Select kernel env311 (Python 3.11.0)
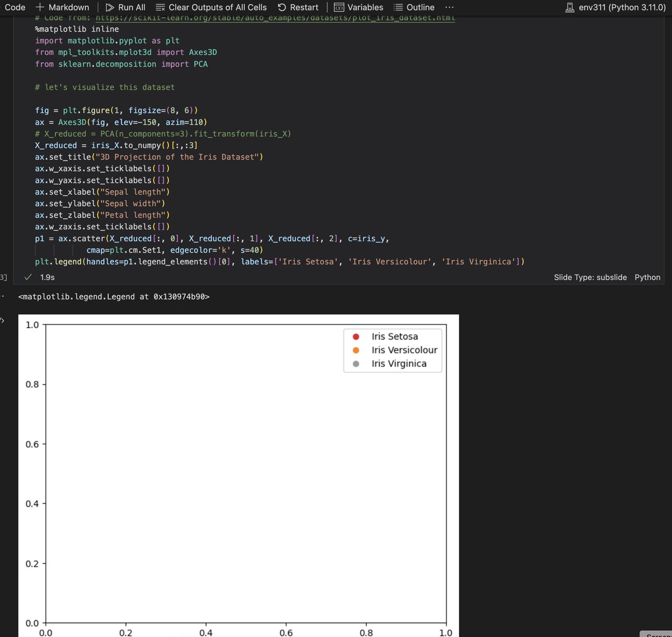Viewport: 672px width, 637px height. coord(615,7)
